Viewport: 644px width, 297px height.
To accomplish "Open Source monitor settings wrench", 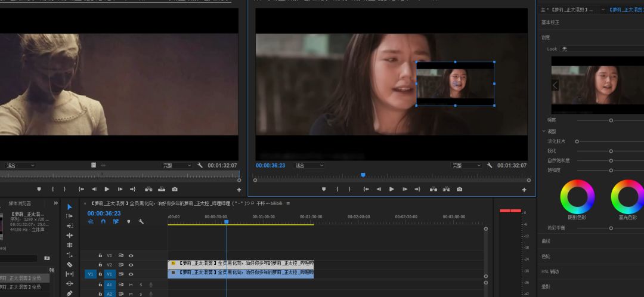I will 200,165.
